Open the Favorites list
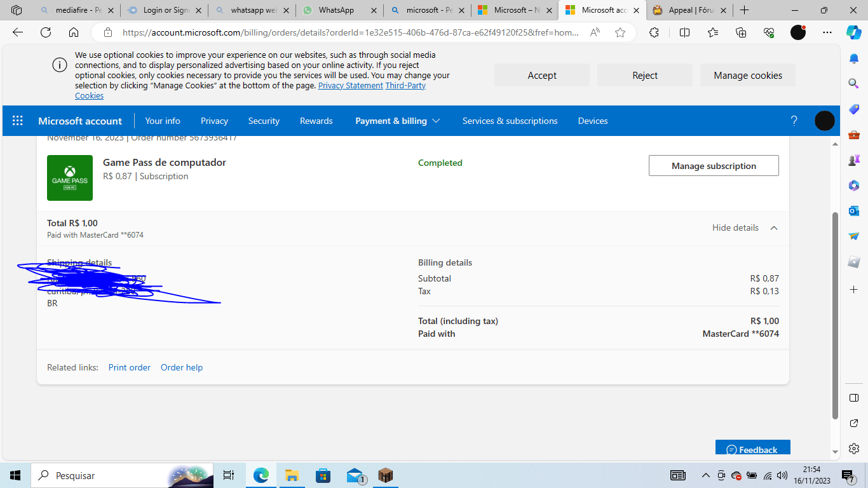The image size is (868, 488). (713, 32)
